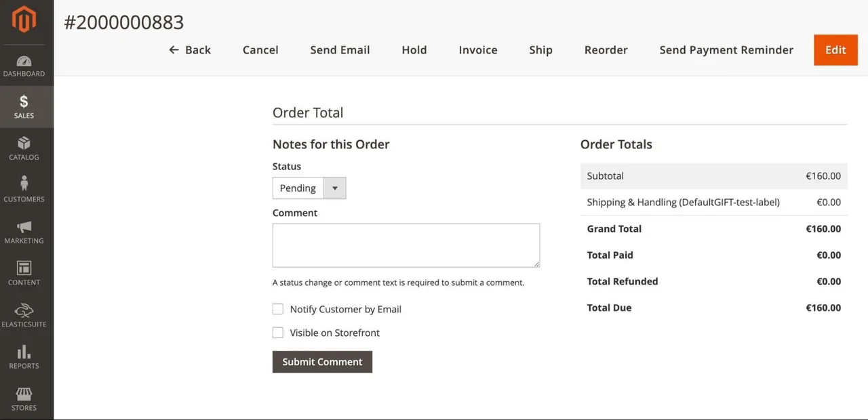Enable Notify Customer by Email checkbox
The width and height of the screenshot is (868, 420).
tap(278, 309)
